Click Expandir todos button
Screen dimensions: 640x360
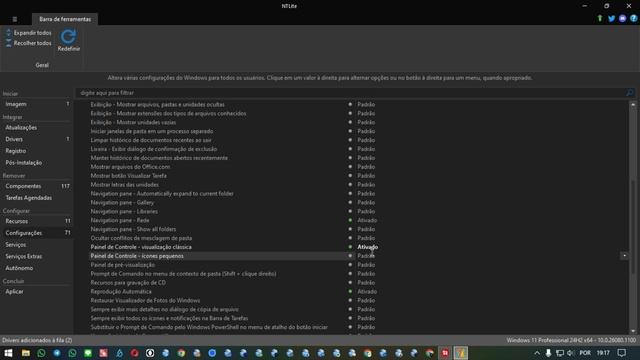tap(29, 33)
